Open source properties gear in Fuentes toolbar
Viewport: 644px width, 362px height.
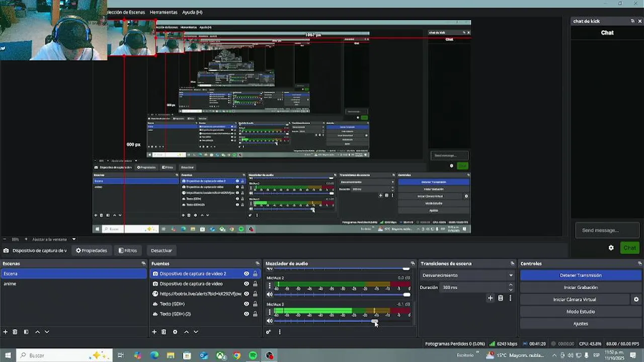(x=175, y=332)
